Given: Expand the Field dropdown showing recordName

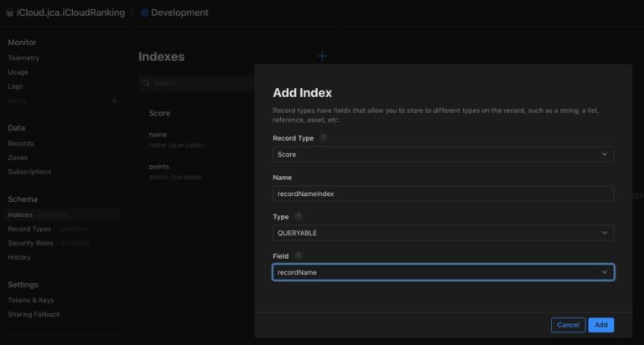Looking at the screenshot, I should point(443,272).
